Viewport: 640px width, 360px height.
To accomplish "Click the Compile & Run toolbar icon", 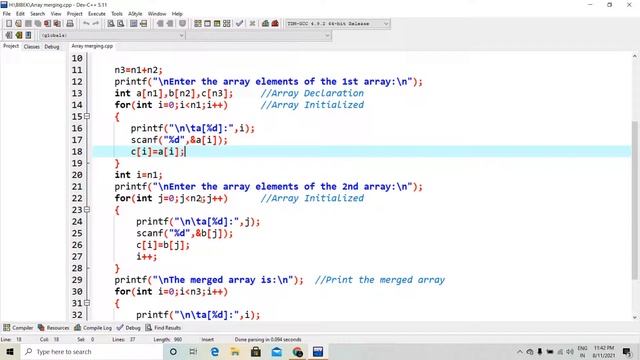I will [x=217, y=24].
